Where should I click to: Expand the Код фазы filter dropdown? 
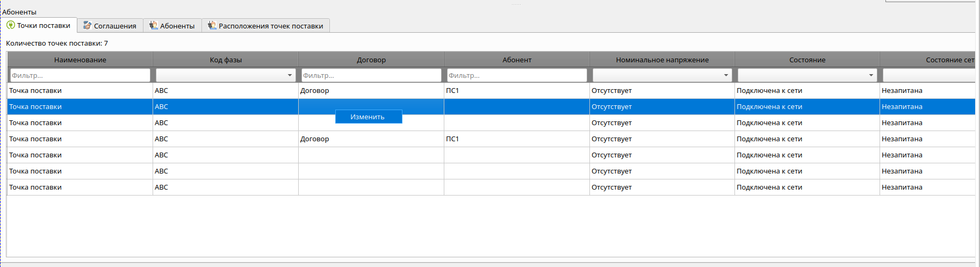click(x=290, y=75)
